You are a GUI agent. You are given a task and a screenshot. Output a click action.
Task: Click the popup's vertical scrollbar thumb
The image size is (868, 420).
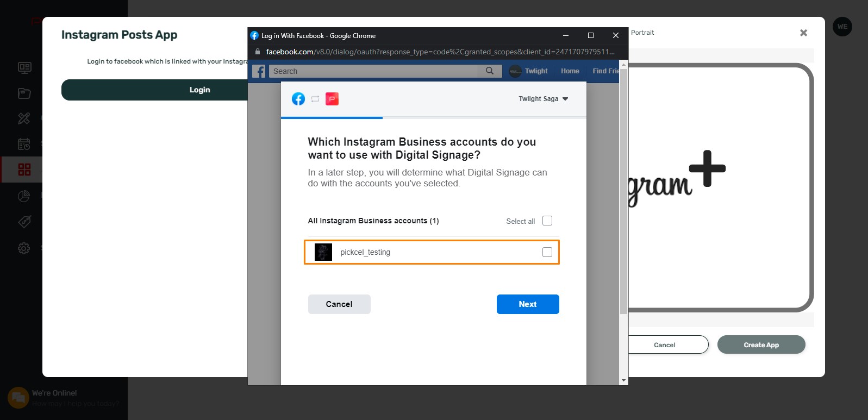click(x=623, y=190)
